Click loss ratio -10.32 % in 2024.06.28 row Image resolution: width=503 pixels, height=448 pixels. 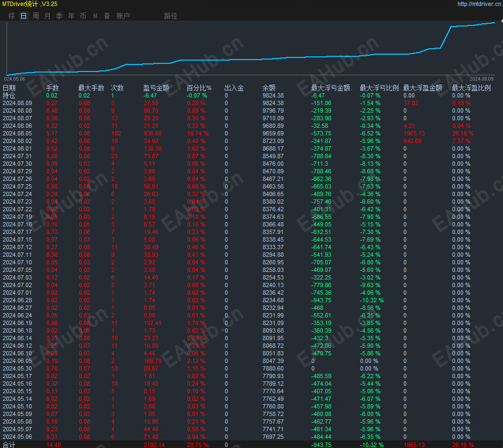coord(372,300)
